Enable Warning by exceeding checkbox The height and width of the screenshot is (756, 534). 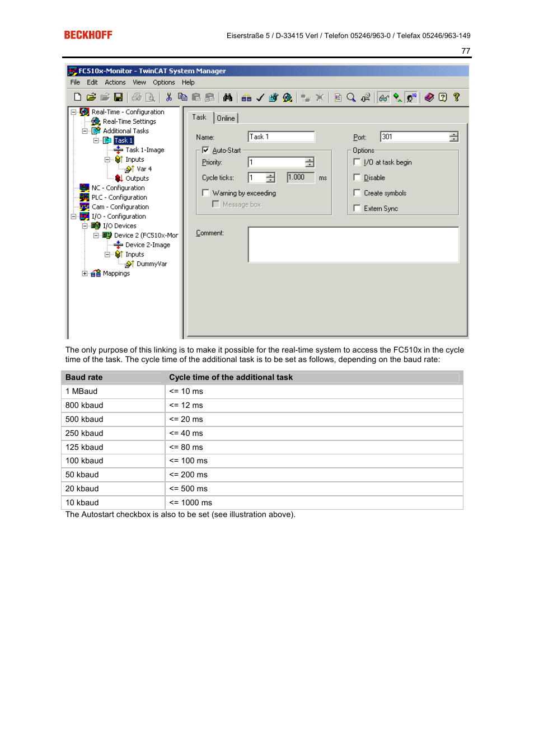(x=205, y=192)
